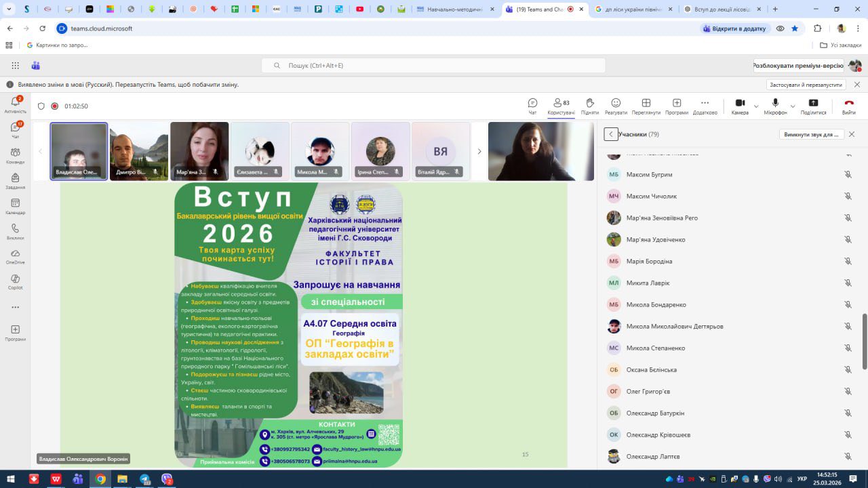Viewport: 868px width, 488px height.
Task: Expand camera options dropdown arrow
Action: [756, 106]
